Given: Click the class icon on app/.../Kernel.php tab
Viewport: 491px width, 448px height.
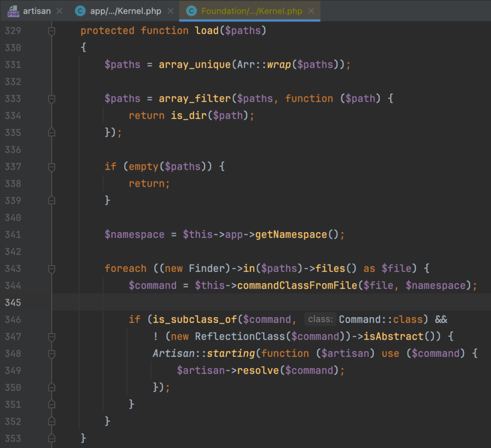Looking at the screenshot, I should (x=80, y=11).
